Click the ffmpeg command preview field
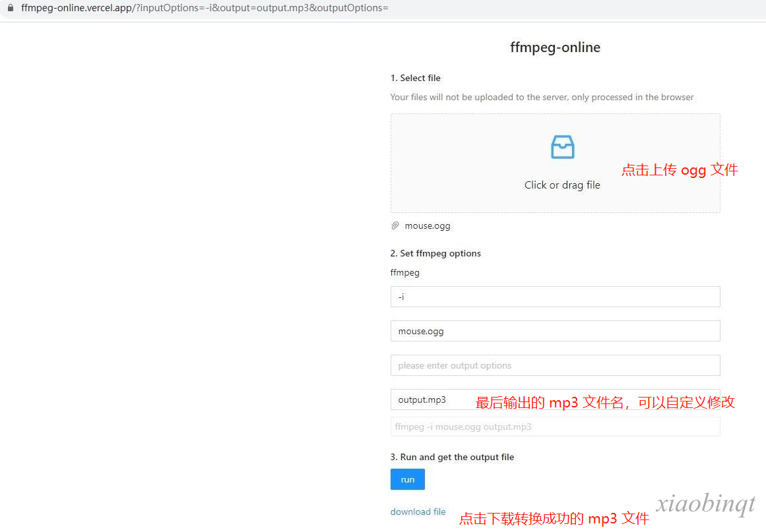The width and height of the screenshot is (766, 532). (x=555, y=427)
